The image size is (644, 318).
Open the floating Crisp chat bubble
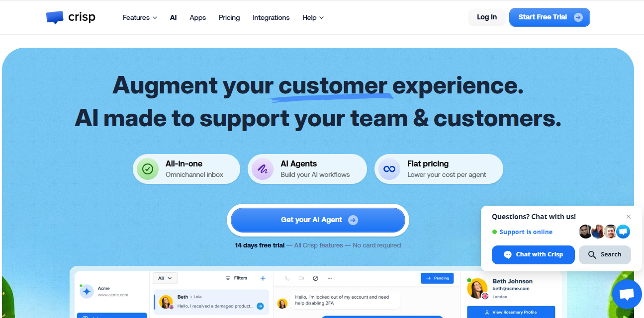(627, 294)
